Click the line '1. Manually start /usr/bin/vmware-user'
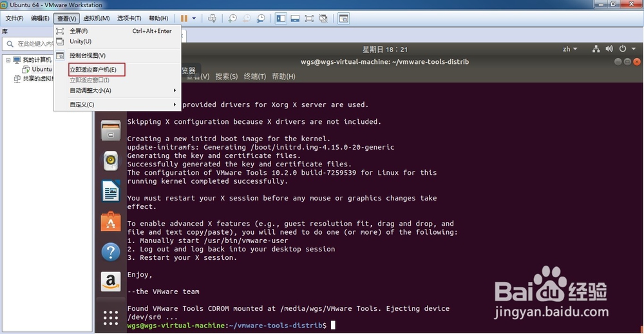644x334 pixels. (208, 241)
